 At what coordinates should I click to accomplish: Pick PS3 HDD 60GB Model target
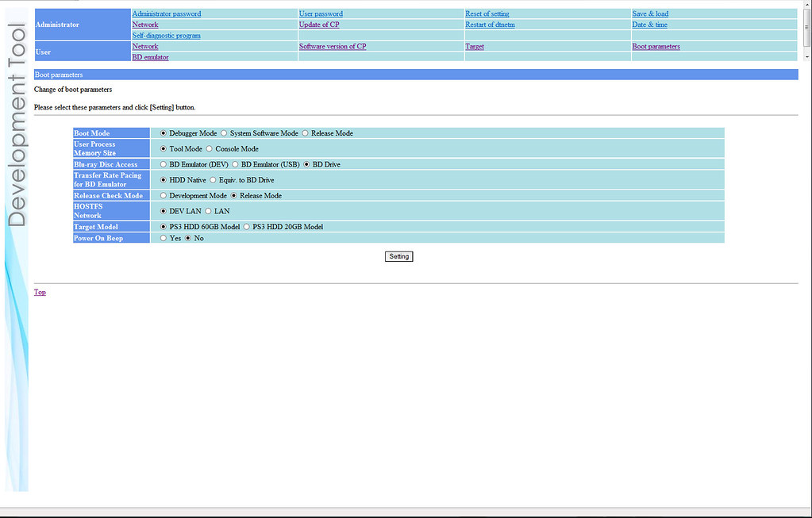[164, 227]
